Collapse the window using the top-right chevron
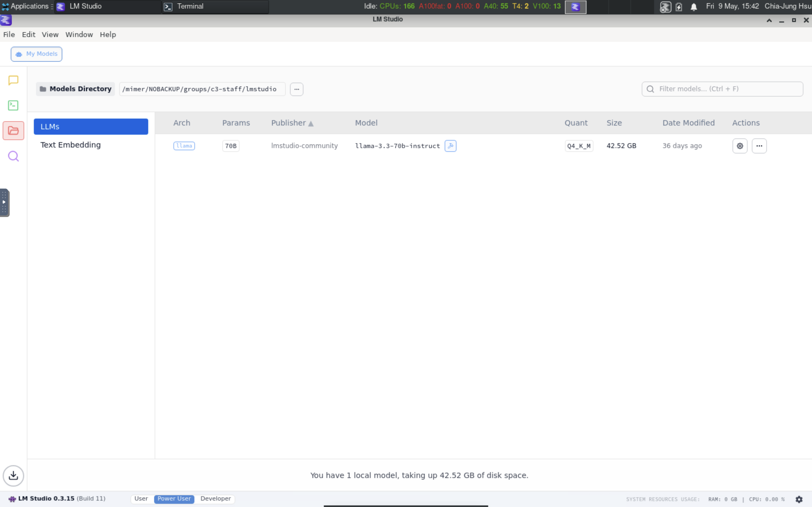Screen dimensions: 812x507 point(769,20)
